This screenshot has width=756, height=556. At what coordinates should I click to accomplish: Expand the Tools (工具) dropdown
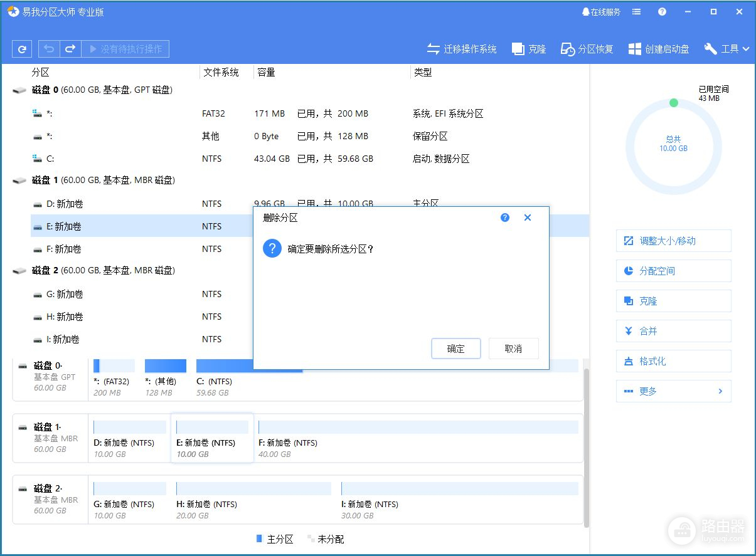727,49
